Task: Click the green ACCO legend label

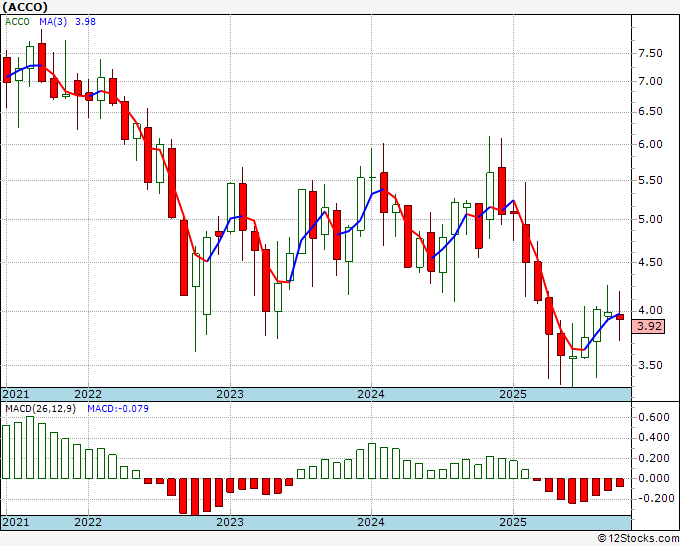Action: [17, 22]
